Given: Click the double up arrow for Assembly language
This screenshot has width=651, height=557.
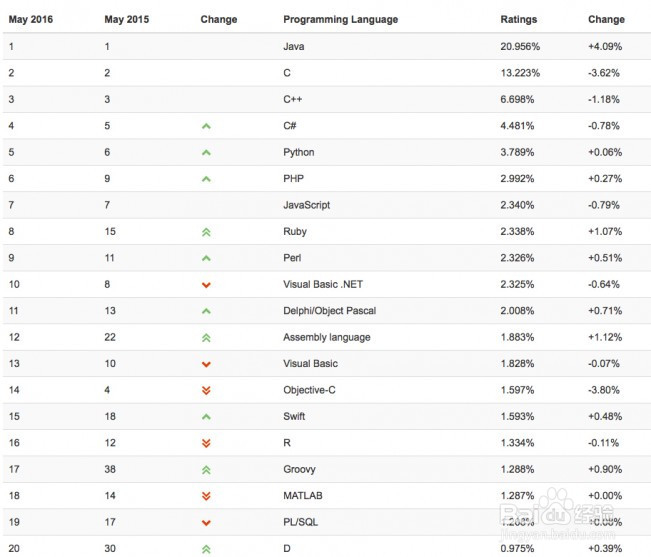Looking at the screenshot, I should click(206, 337).
